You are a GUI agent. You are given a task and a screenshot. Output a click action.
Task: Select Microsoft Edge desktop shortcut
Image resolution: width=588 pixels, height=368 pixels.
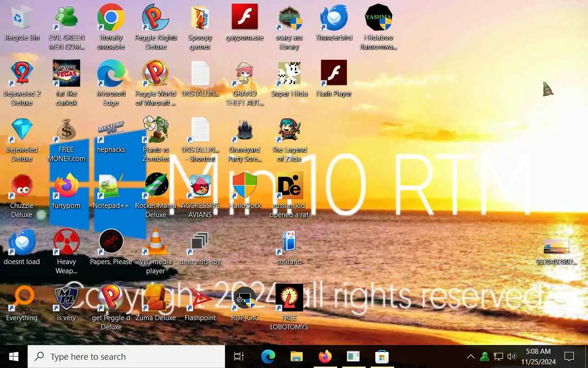tap(111, 74)
